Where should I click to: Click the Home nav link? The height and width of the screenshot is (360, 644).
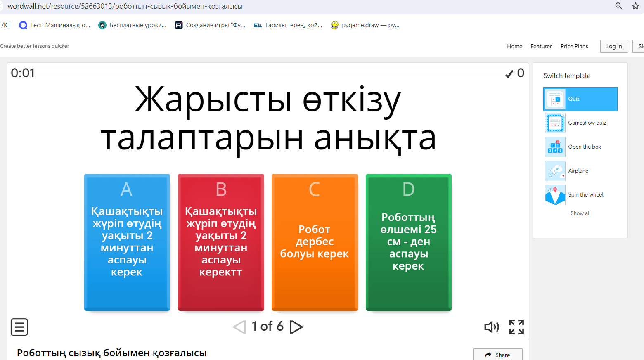515,46
